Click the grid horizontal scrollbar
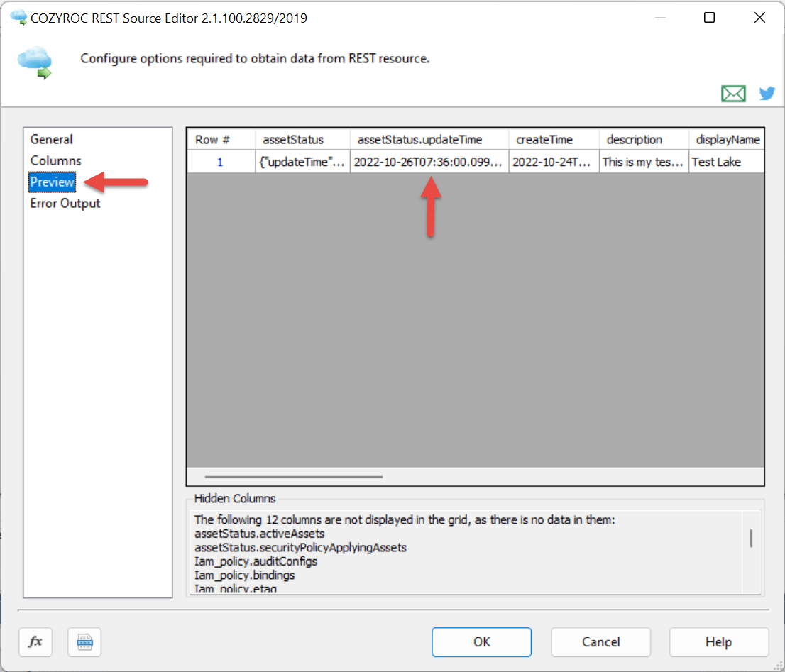The image size is (785, 672). (x=294, y=477)
